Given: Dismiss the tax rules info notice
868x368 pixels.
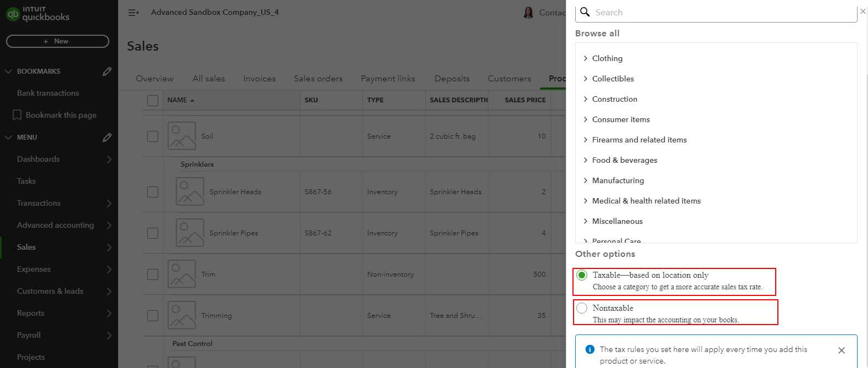Looking at the screenshot, I should (842, 350).
